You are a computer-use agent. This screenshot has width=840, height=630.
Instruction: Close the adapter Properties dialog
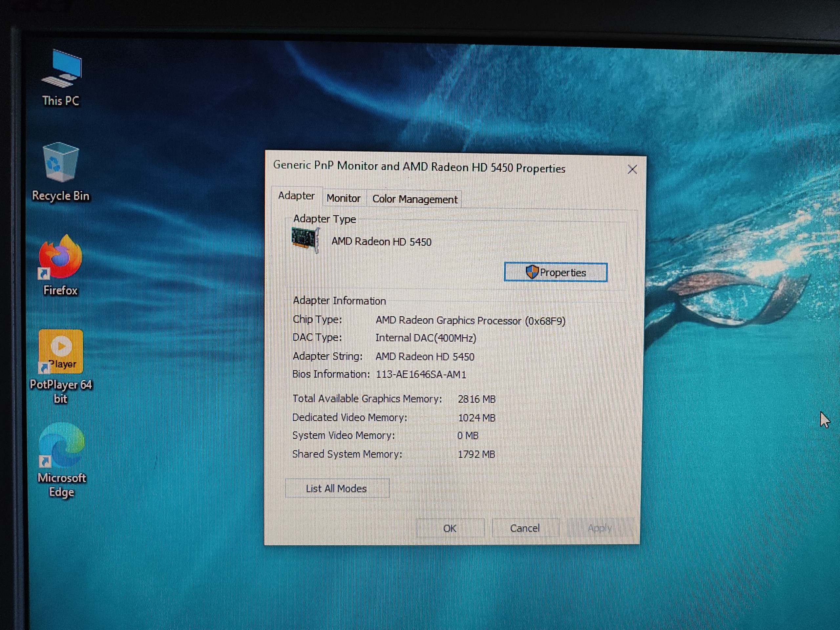(x=632, y=169)
